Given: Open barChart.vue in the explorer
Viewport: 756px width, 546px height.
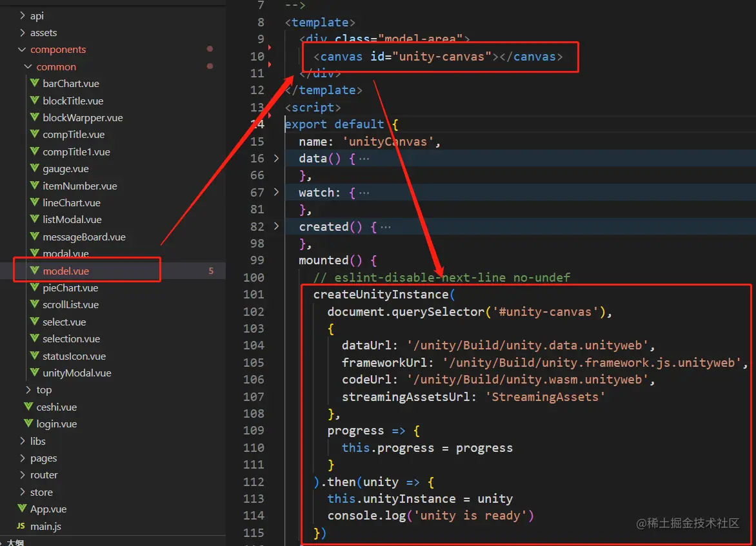Looking at the screenshot, I should (71, 83).
